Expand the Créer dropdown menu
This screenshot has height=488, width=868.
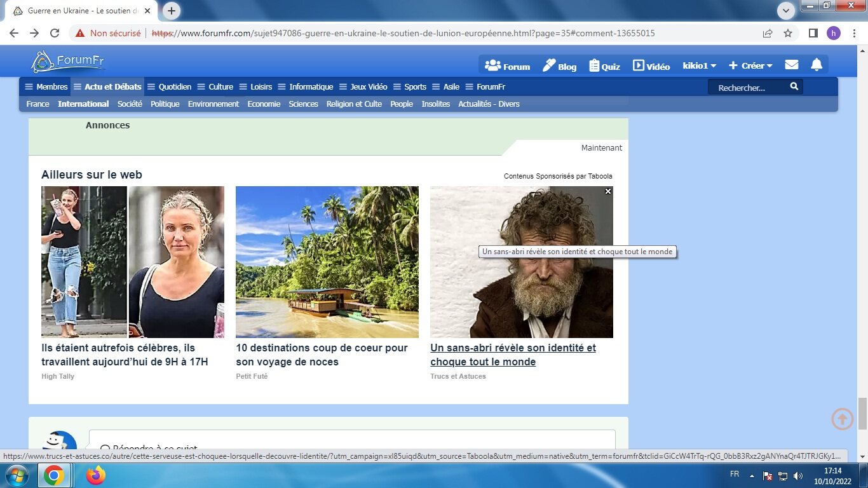click(x=750, y=66)
